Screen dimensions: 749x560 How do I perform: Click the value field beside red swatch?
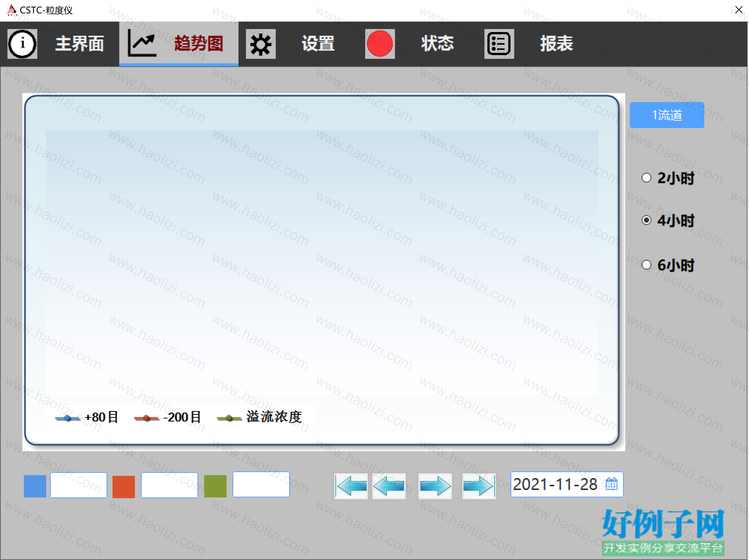[170, 485]
